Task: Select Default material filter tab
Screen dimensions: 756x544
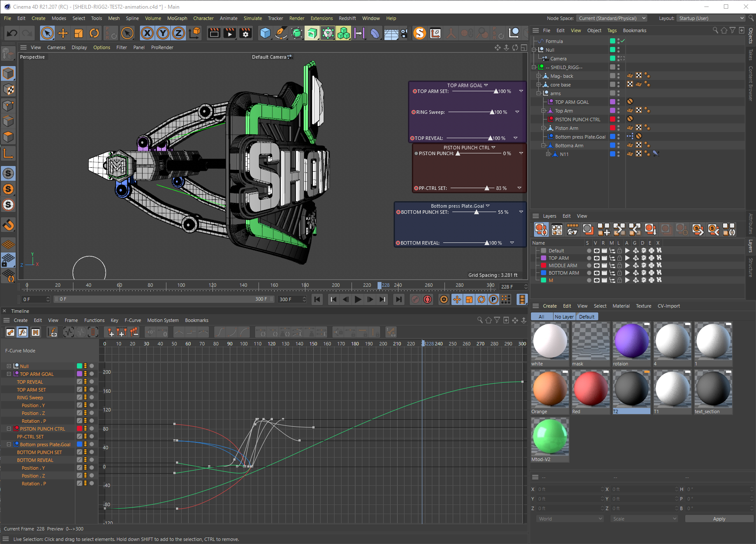Action: 587,317
